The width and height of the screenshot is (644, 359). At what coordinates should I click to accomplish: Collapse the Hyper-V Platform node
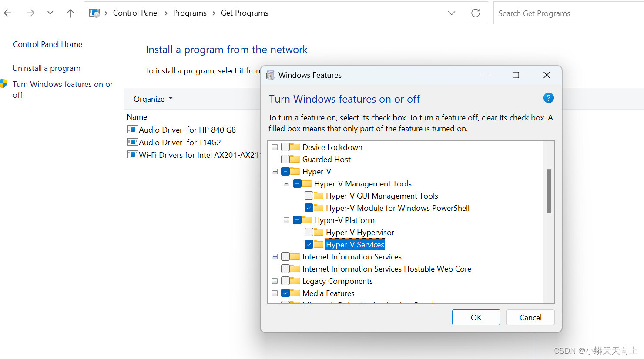286,220
